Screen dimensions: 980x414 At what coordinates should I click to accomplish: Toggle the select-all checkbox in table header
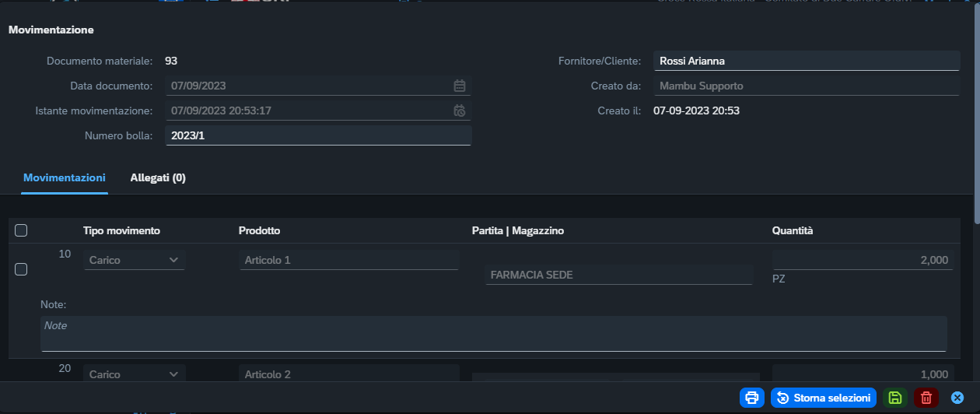[x=21, y=230]
